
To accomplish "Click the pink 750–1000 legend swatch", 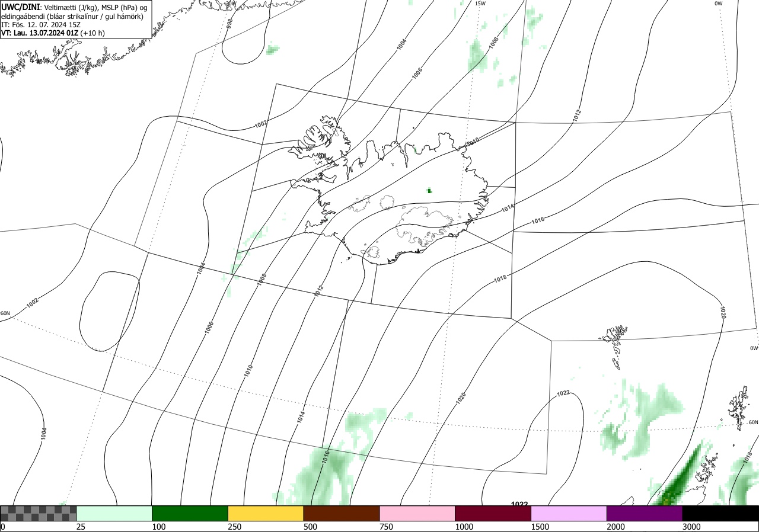I will point(417,513).
